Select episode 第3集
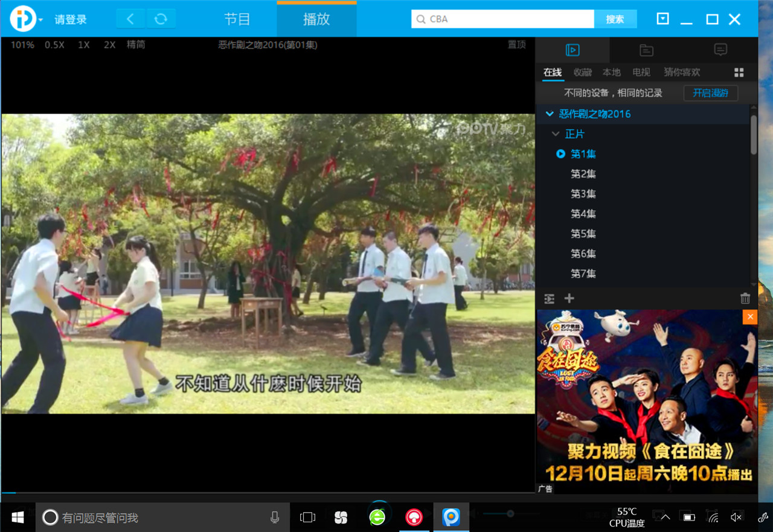This screenshot has width=773, height=532. click(x=583, y=194)
